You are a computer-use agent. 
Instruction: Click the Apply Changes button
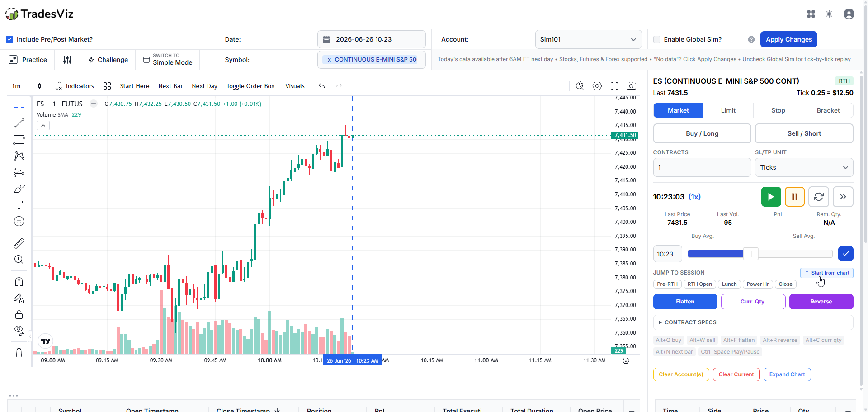coord(789,39)
